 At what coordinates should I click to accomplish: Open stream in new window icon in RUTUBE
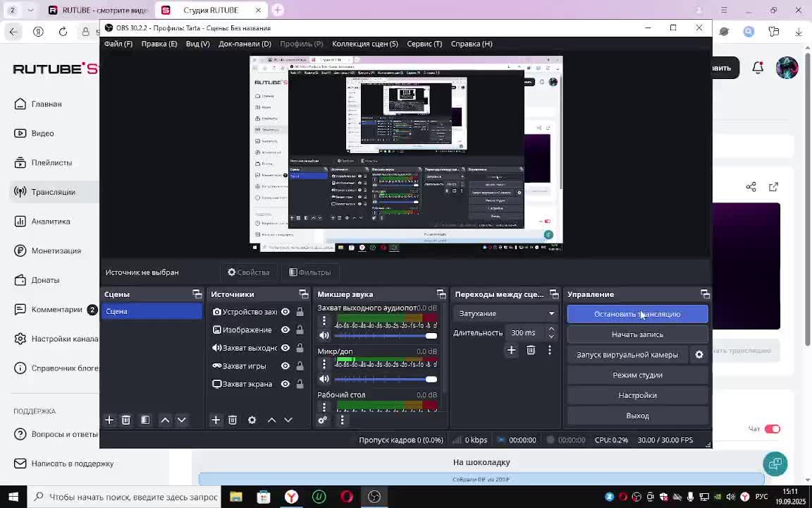point(774,186)
